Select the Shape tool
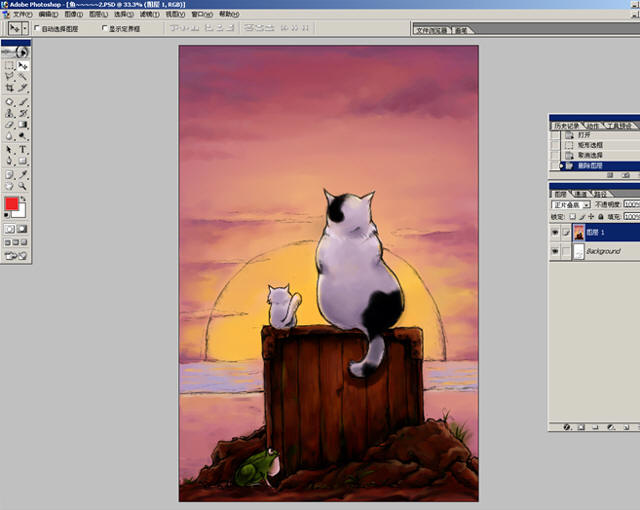The image size is (640, 510). [x=22, y=161]
